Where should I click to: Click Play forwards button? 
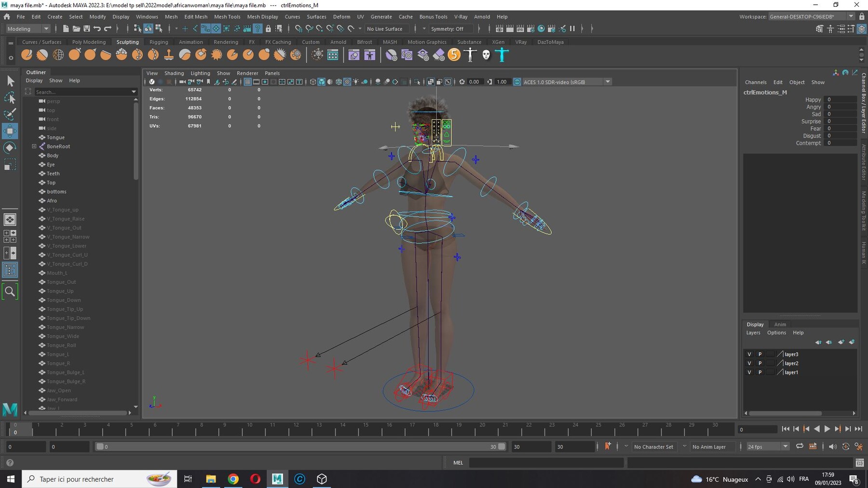point(827,429)
